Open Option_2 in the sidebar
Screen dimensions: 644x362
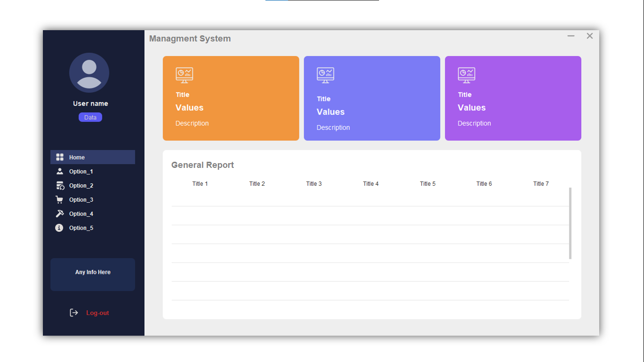tap(93, 185)
